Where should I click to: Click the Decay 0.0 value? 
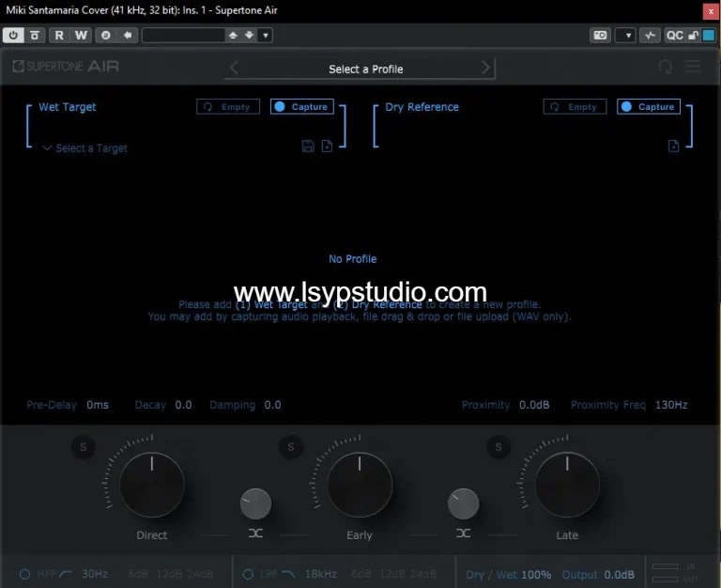183,405
